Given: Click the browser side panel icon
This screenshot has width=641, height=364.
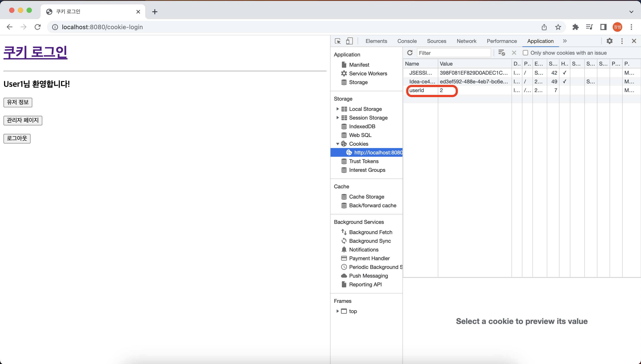Looking at the screenshot, I should pos(603,27).
